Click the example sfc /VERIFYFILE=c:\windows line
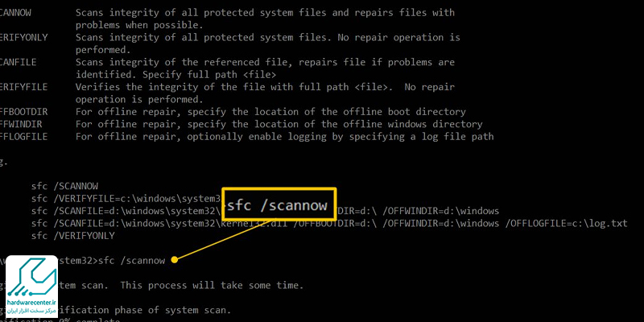The width and height of the screenshot is (644, 322). coord(126,199)
